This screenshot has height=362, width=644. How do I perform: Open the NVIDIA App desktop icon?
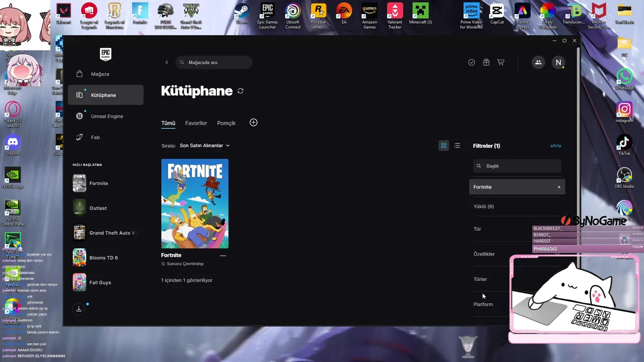[13, 178]
